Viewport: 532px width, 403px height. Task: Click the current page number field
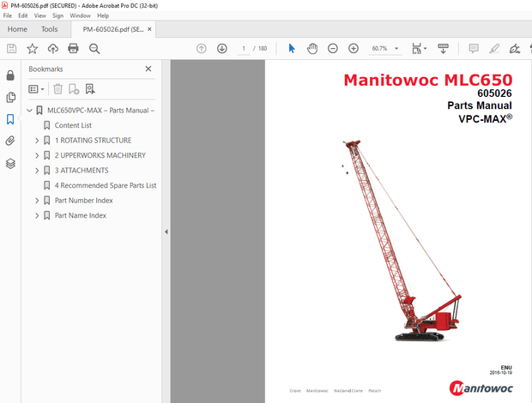tap(244, 49)
